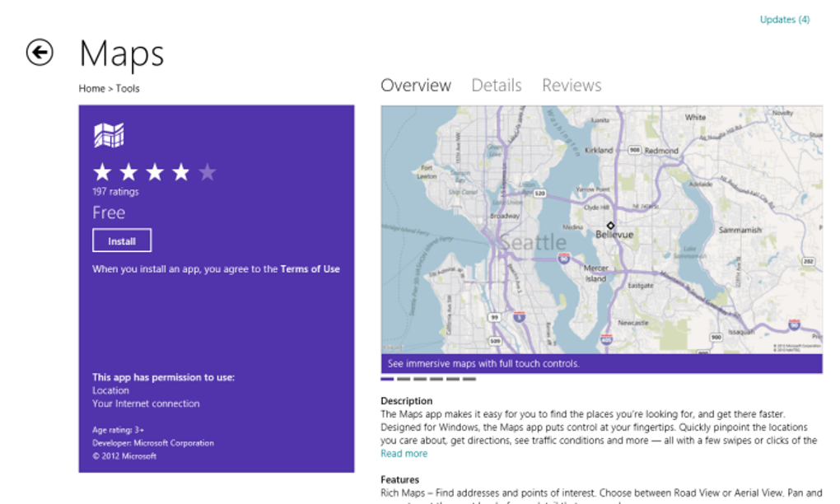Image resolution: width=840 pixels, height=504 pixels.
Task: Click Age rating: 3+ text
Action: point(118,430)
